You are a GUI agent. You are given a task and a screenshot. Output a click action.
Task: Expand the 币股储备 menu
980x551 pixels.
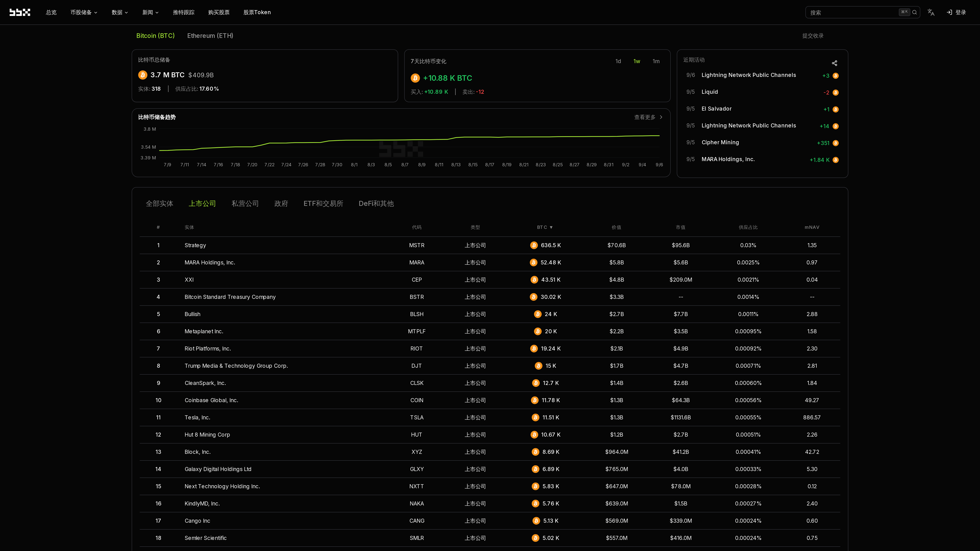pos(84,13)
